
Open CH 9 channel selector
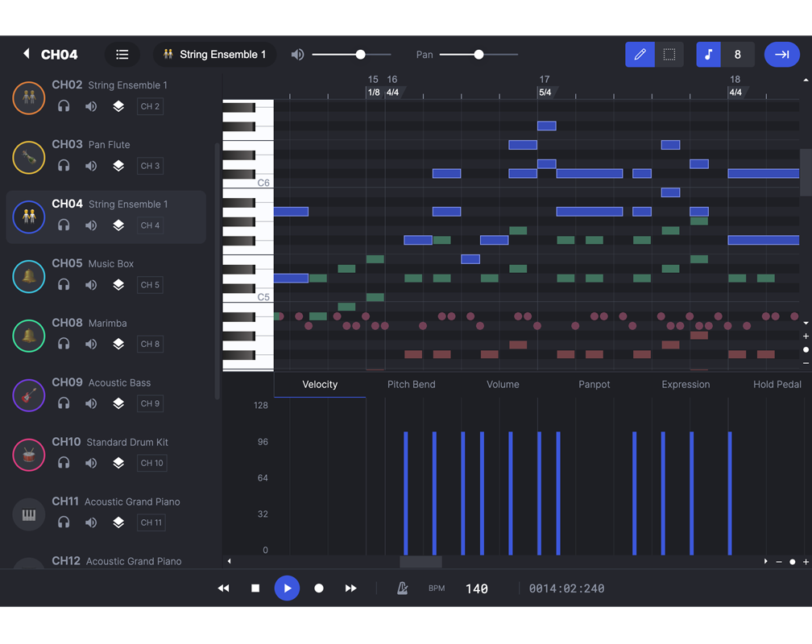pyautogui.click(x=150, y=403)
